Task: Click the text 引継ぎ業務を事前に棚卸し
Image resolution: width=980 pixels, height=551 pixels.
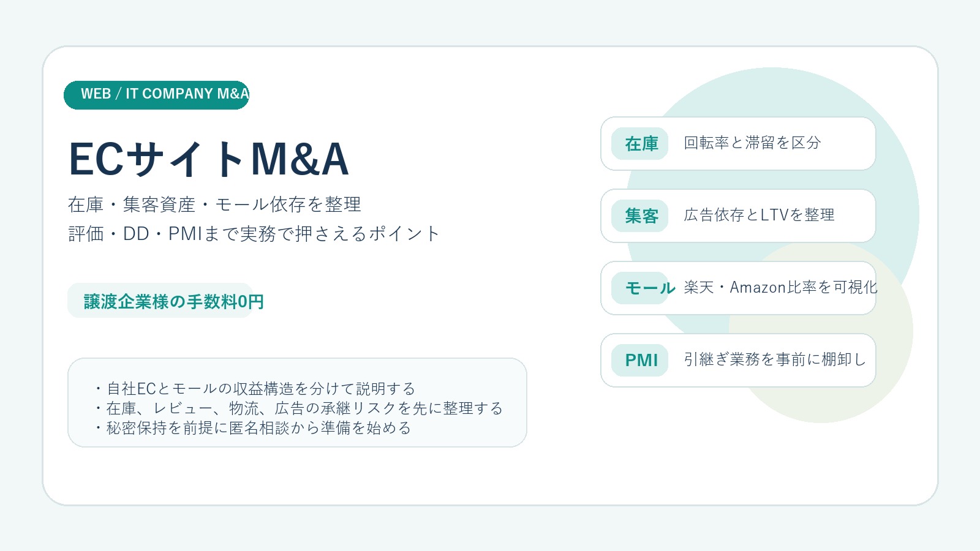Action: point(775,360)
